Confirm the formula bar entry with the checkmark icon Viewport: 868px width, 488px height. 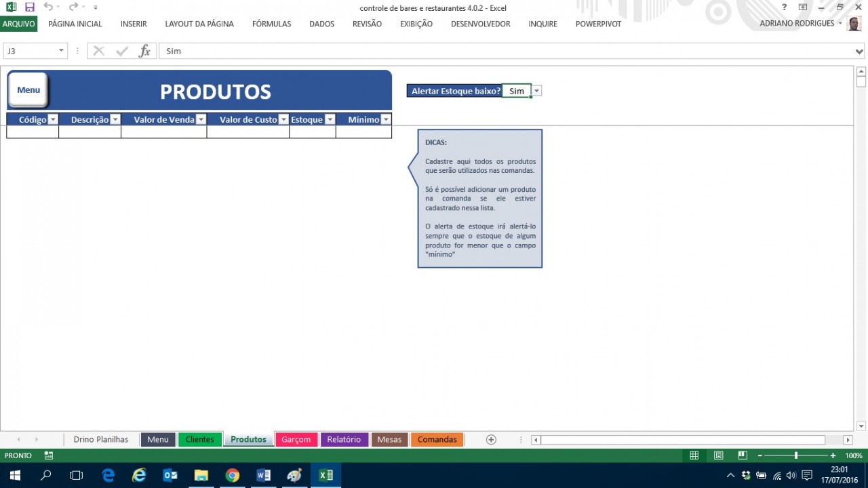coord(122,51)
